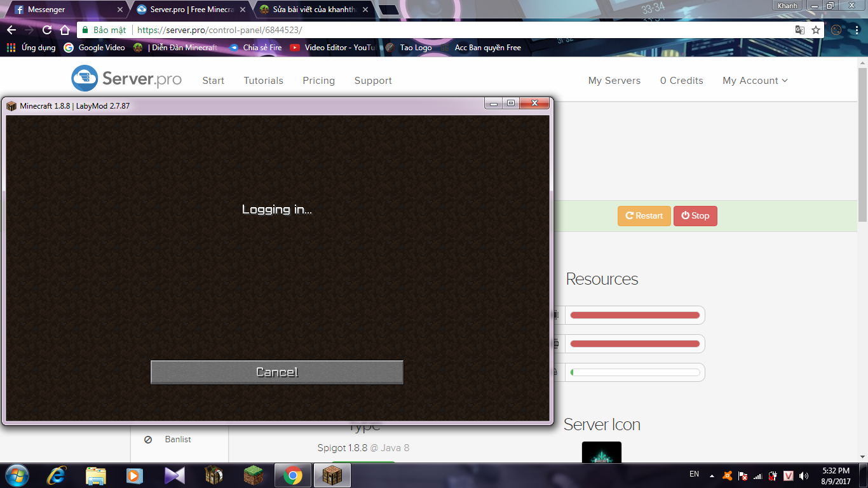This screenshot has height=488, width=868.
Task: Open the Chrome home page icon
Action: pyautogui.click(x=64, y=30)
